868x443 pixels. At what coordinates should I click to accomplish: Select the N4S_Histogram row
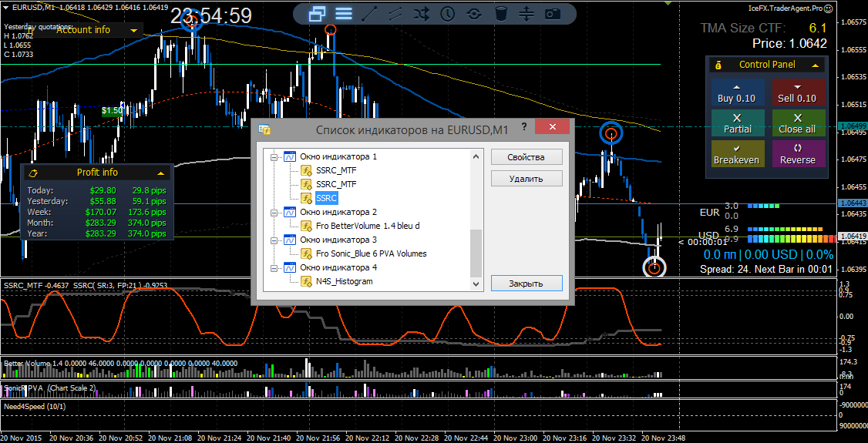(x=345, y=281)
